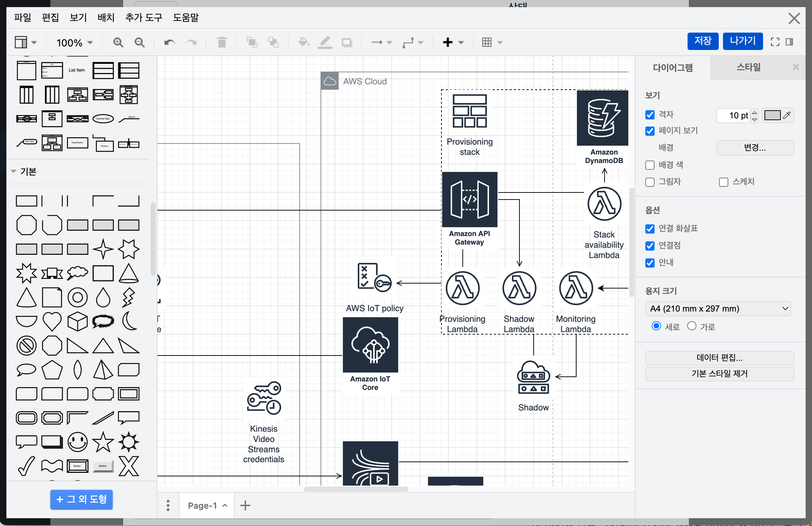Image resolution: width=812 pixels, height=526 pixels.
Task: Select the Amazon API Gateway icon
Action: (470, 200)
